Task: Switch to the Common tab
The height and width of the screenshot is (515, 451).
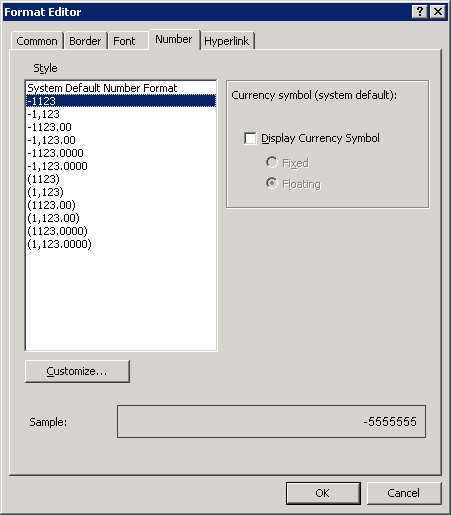Action: (37, 41)
